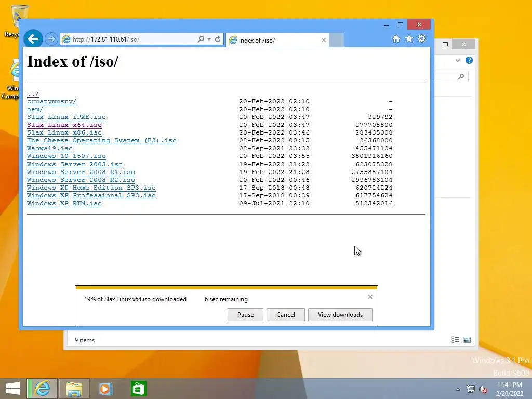Click Internet Explorer on the taskbar
Screen dimensions: 532x399
coord(42,389)
